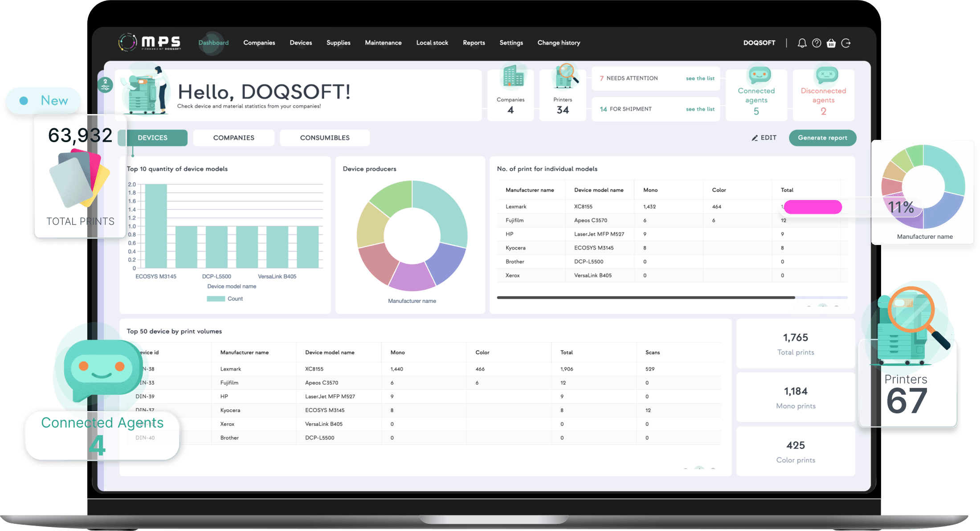Click the MPS logo
Viewport: 980px width, 531px height.
(x=150, y=42)
